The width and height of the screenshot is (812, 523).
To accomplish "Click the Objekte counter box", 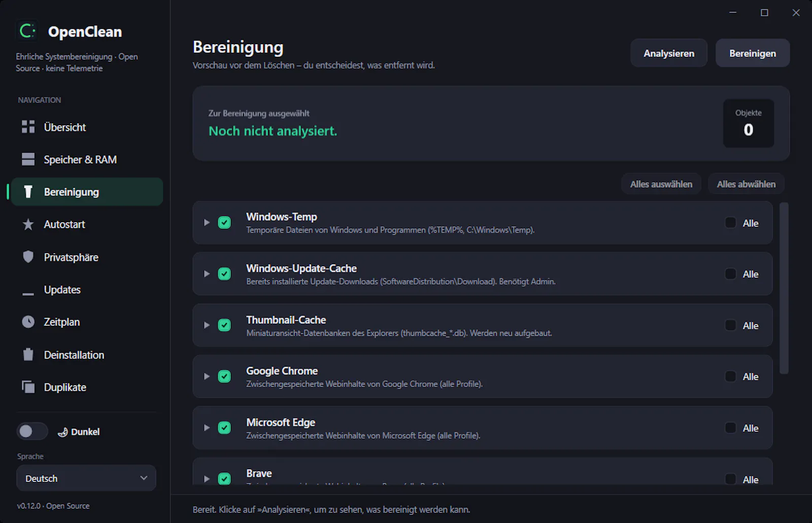I will [x=749, y=123].
